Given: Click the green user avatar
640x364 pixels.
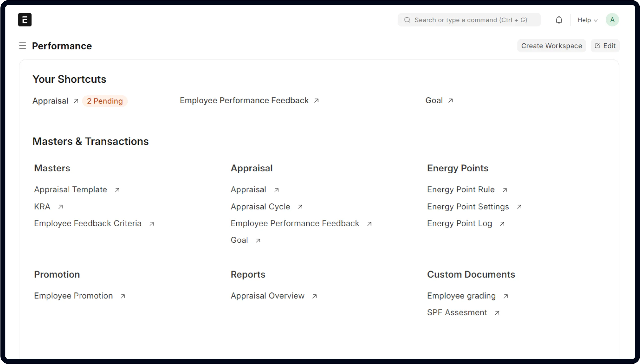Looking at the screenshot, I should [612, 19].
